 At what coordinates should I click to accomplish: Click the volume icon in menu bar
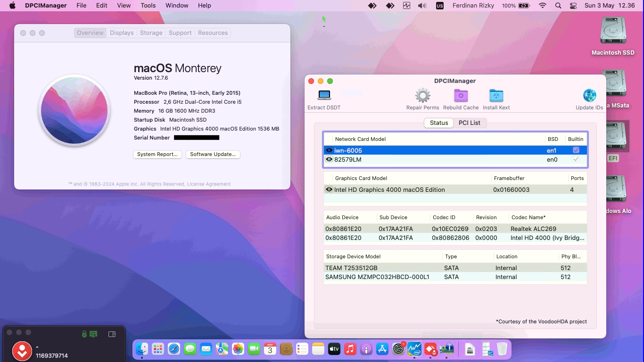coord(422,6)
